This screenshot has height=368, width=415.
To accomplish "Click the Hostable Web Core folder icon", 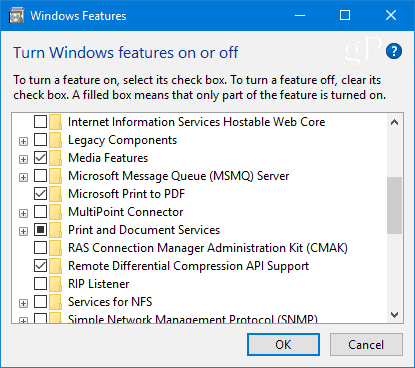I will pos(55,122).
